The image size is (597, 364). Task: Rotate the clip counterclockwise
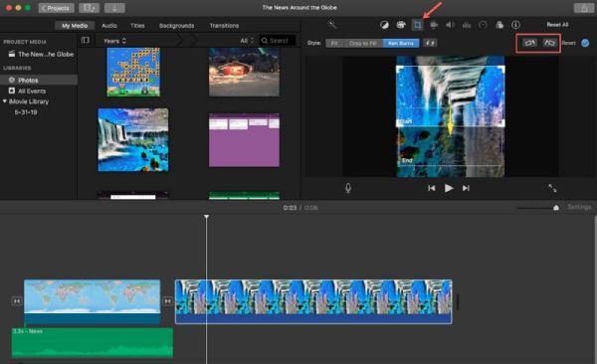(529, 43)
